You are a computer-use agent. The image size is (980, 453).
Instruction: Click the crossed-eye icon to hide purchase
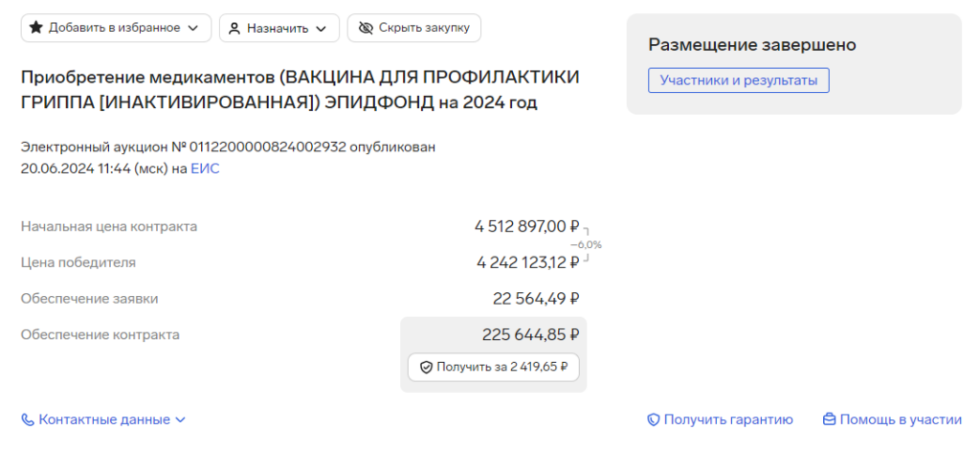click(x=365, y=28)
